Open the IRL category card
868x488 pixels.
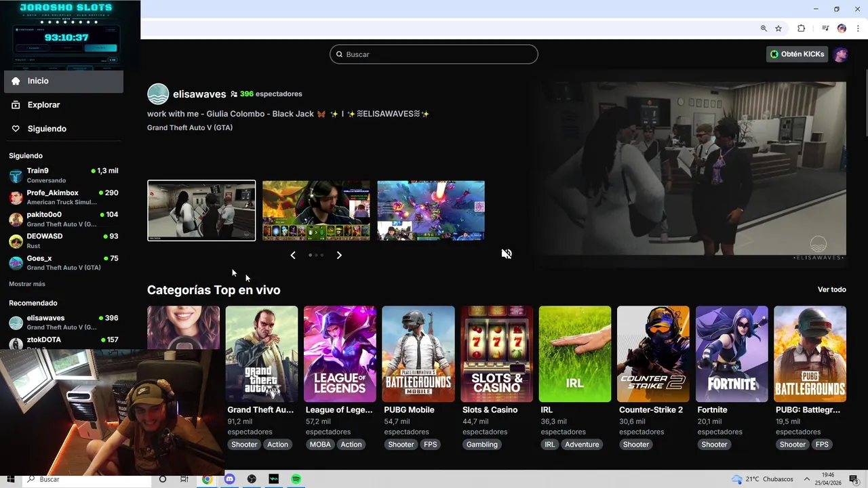pos(575,354)
